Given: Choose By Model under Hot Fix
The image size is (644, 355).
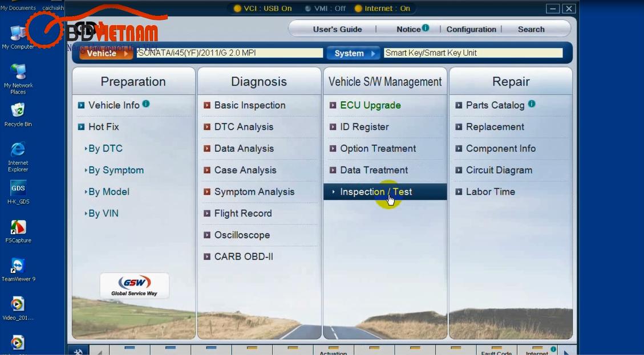Looking at the screenshot, I should (x=109, y=191).
